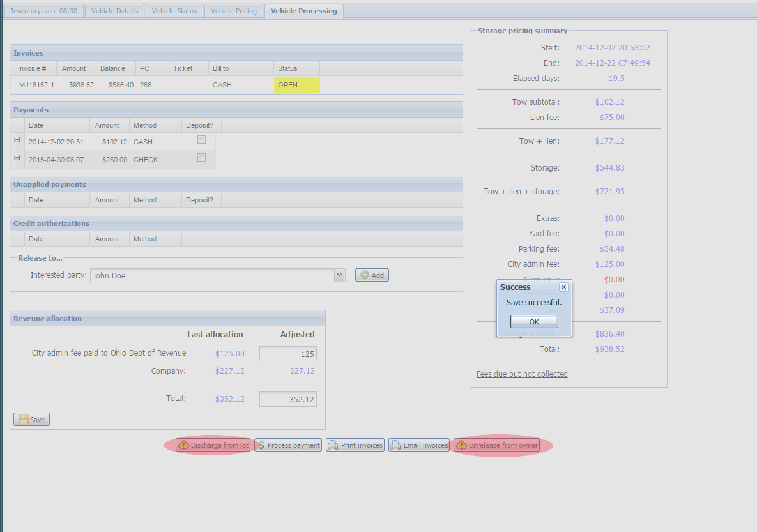The height and width of the screenshot is (532, 757).
Task: Open Fees due but not collected link
Action: (522, 374)
